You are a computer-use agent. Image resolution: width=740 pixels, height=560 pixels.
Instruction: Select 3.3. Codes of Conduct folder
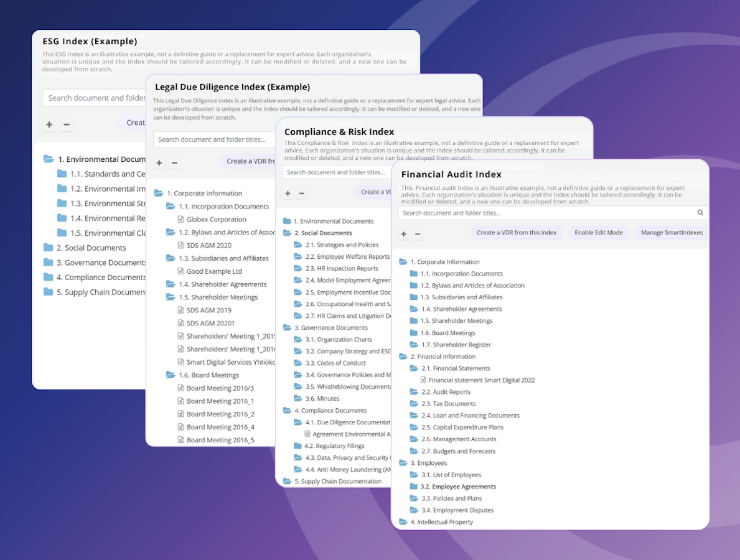[339, 363]
